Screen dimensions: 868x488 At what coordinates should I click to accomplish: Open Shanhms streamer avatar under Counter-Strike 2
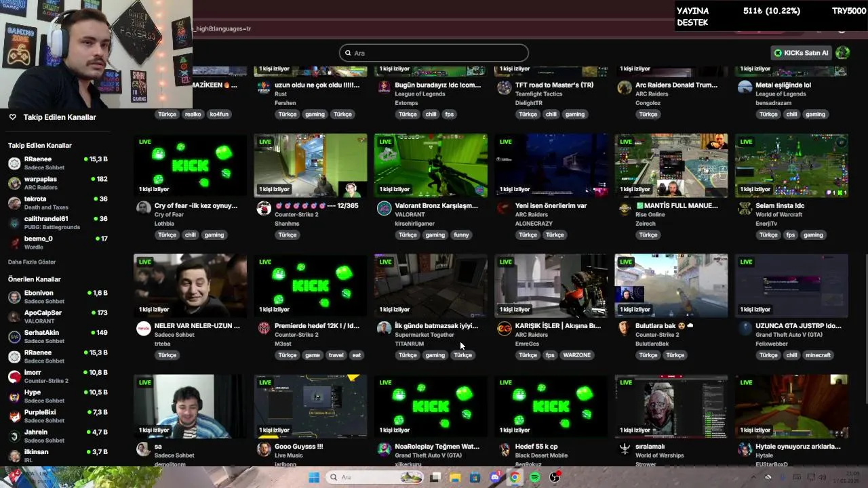click(264, 208)
